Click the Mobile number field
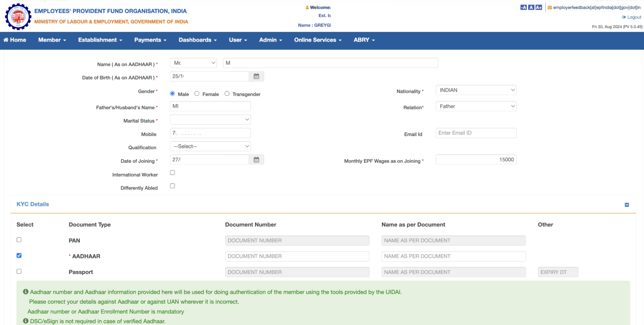644x325 pixels. pos(210,133)
